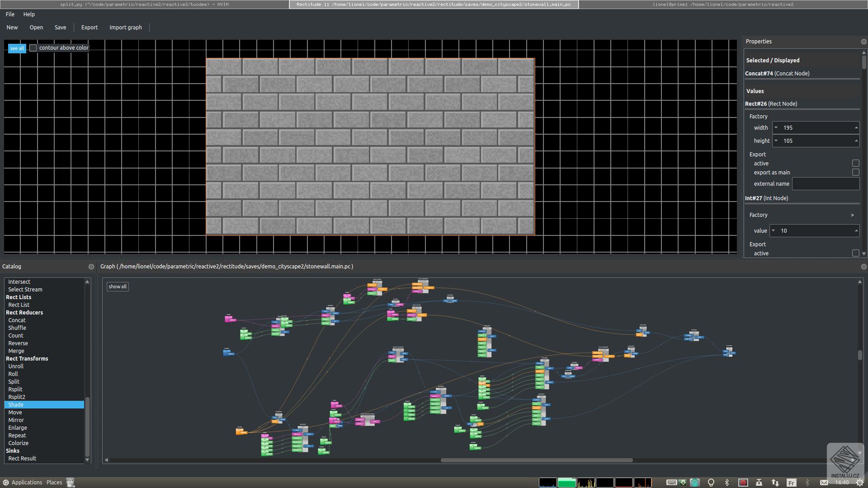Open the File menu

tap(10, 14)
